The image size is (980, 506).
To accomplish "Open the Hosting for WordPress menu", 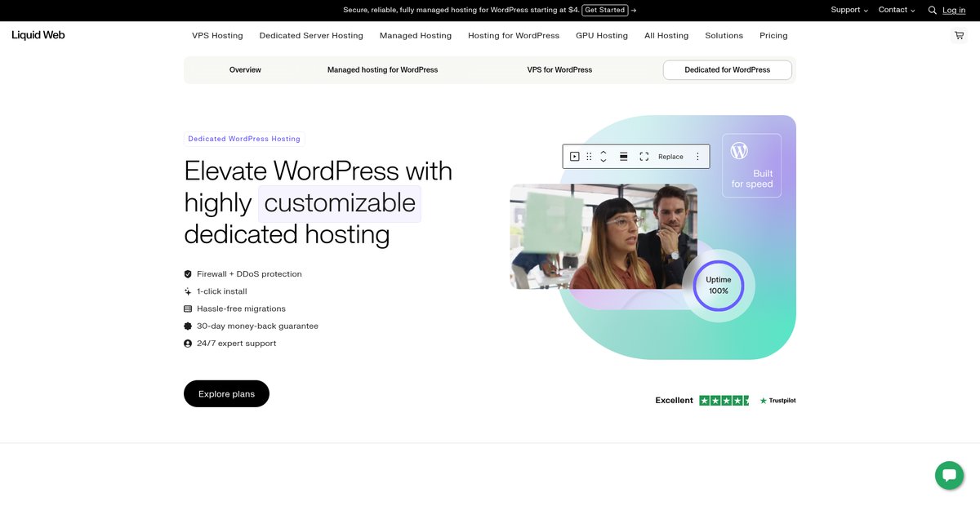I will coord(514,36).
